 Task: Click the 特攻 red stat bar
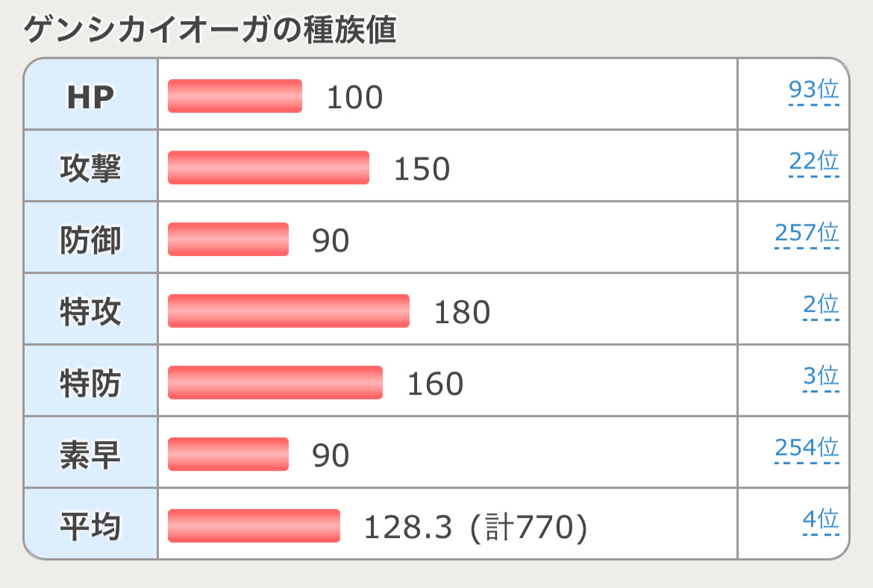(x=289, y=311)
